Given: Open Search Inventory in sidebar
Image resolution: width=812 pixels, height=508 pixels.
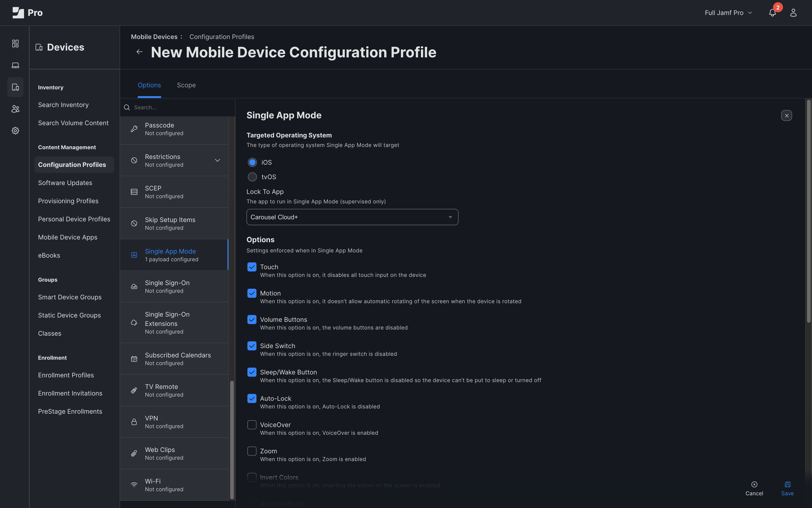Looking at the screenshot, I should coord(63,105).
